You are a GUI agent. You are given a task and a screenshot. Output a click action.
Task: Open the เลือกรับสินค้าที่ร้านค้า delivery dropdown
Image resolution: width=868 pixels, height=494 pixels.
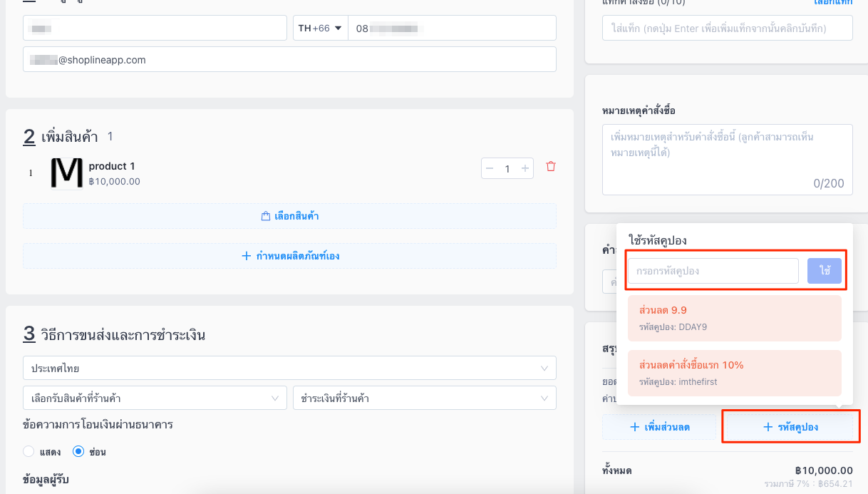point(155,398)
